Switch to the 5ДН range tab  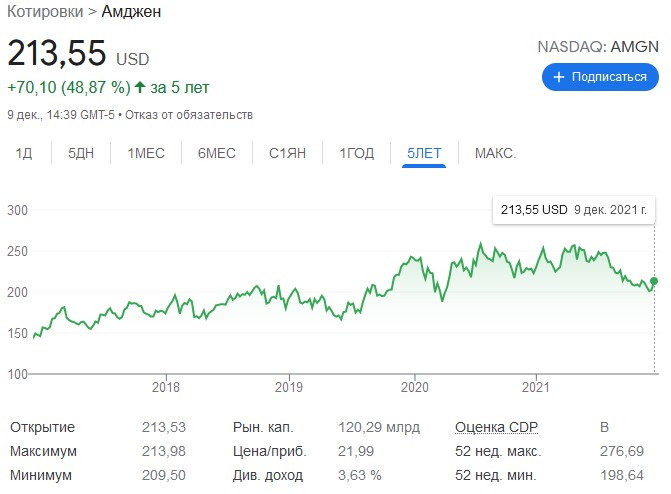click(81, 153)
